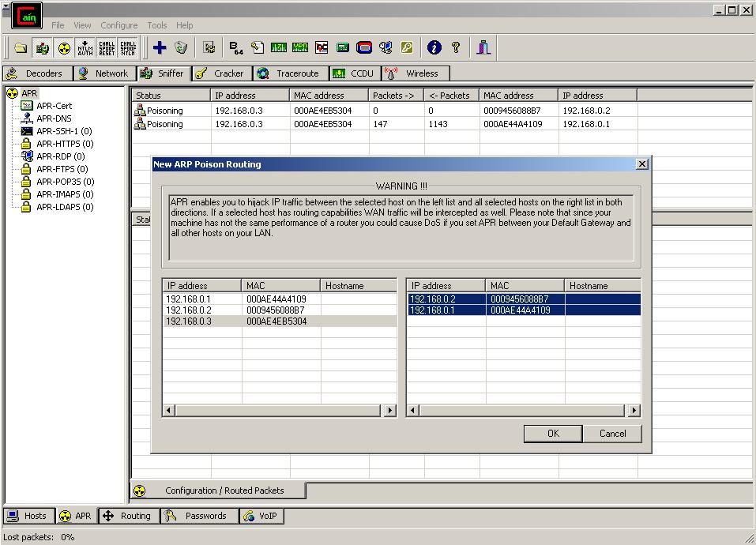
Task: Select APR-RDP (0) in the tree
Action: pyautogui.click(x=61, y=156)
